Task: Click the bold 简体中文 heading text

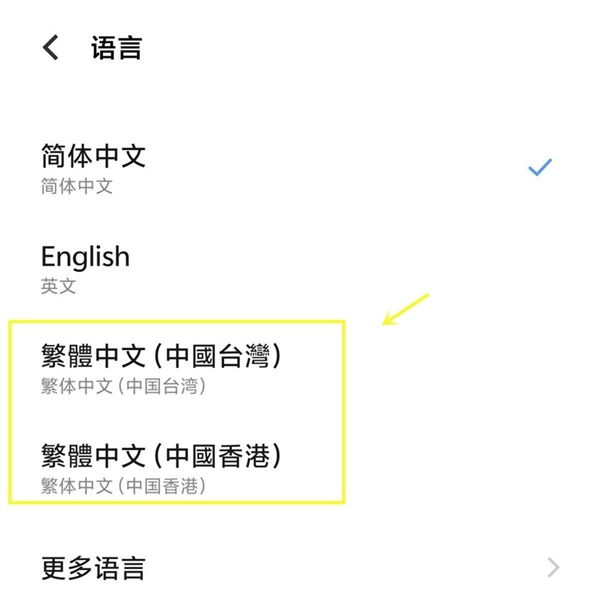Action: 93,156
